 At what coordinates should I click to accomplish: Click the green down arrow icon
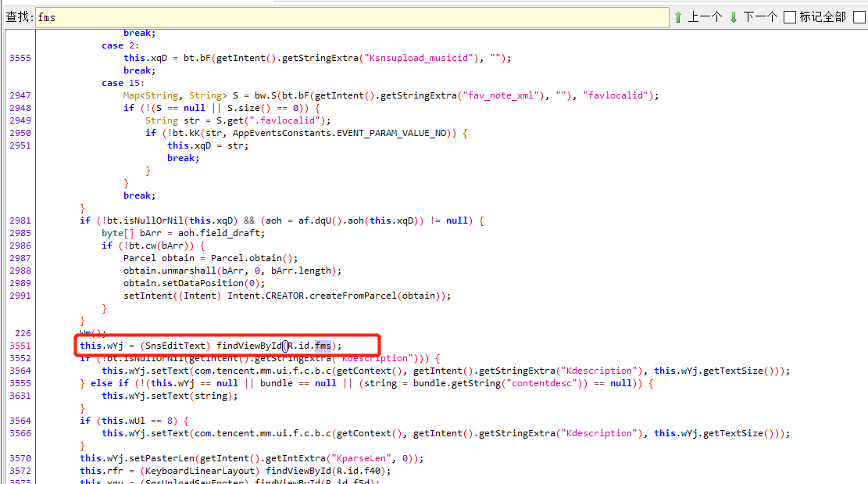pyautogui.click(x=734, y=17)
